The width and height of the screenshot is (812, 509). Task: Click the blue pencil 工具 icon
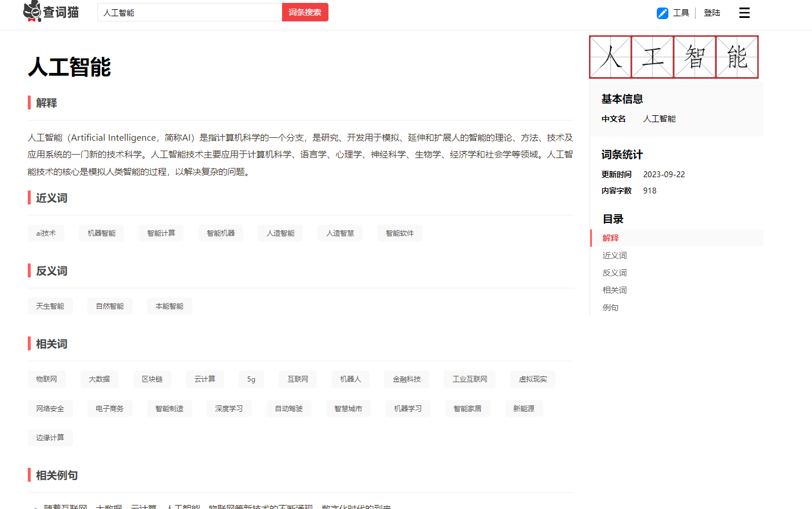[663, 13]
